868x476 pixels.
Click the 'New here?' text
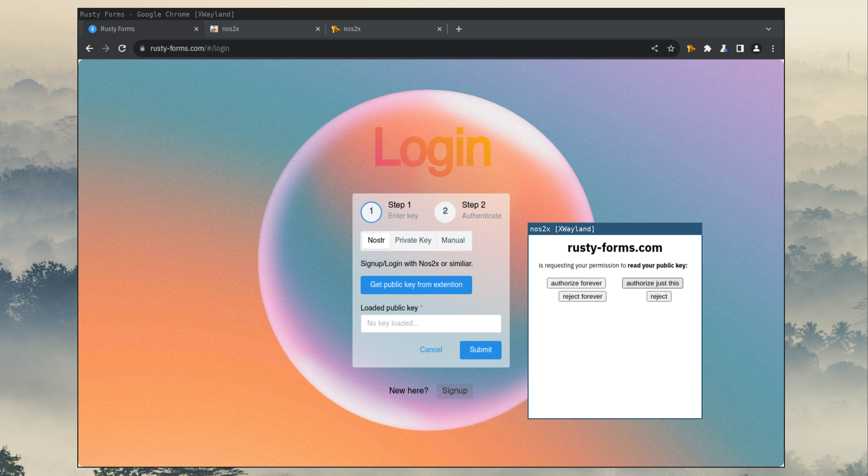(x=409, y=391)
